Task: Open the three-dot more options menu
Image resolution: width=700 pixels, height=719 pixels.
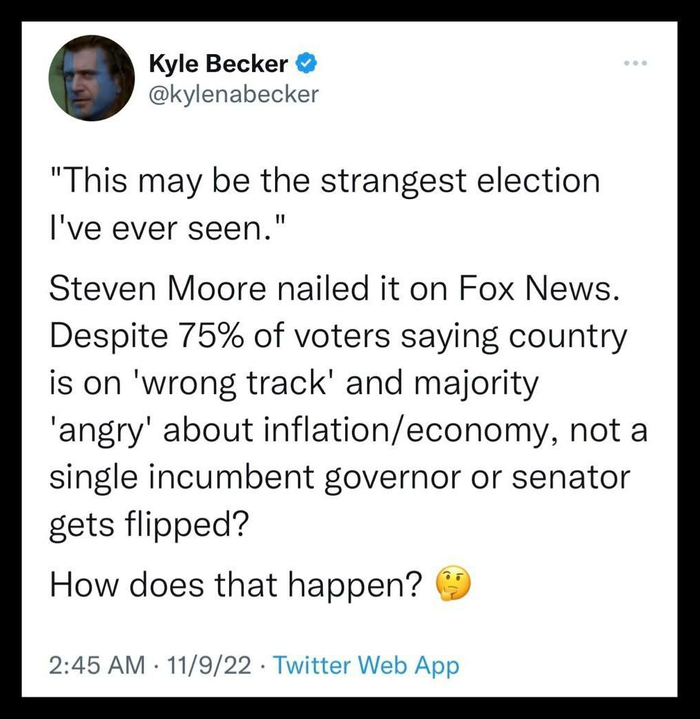Action: coord(634,64)
